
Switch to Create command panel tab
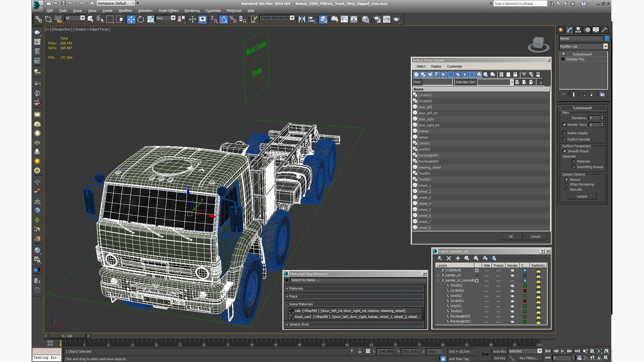(561, 30)
